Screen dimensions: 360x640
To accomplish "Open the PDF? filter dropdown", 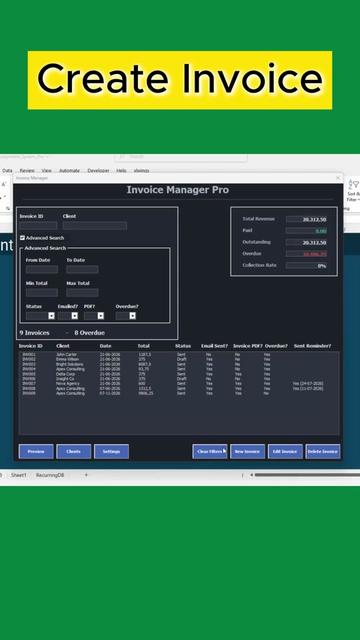I will click(x=100, y=316).
